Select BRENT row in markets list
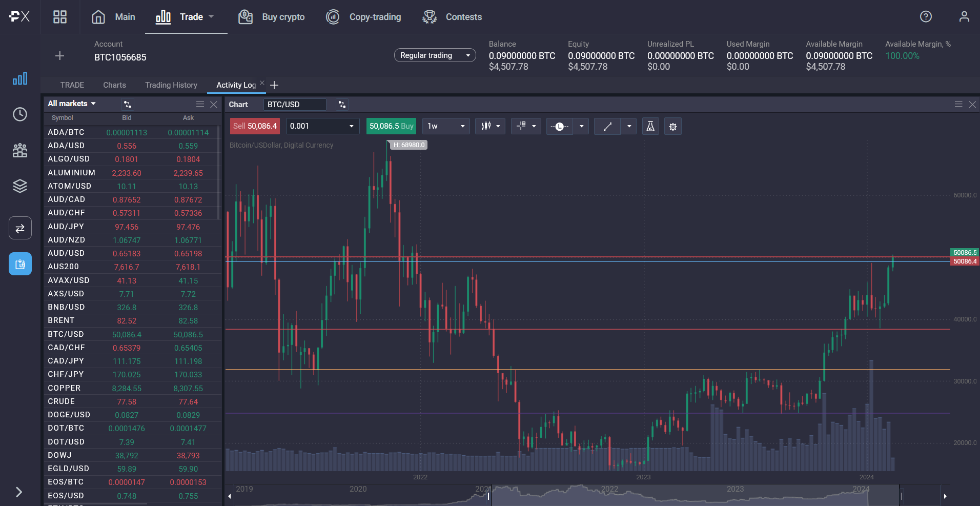This screenshot has height=506, width=980. (x=133, y=320)
